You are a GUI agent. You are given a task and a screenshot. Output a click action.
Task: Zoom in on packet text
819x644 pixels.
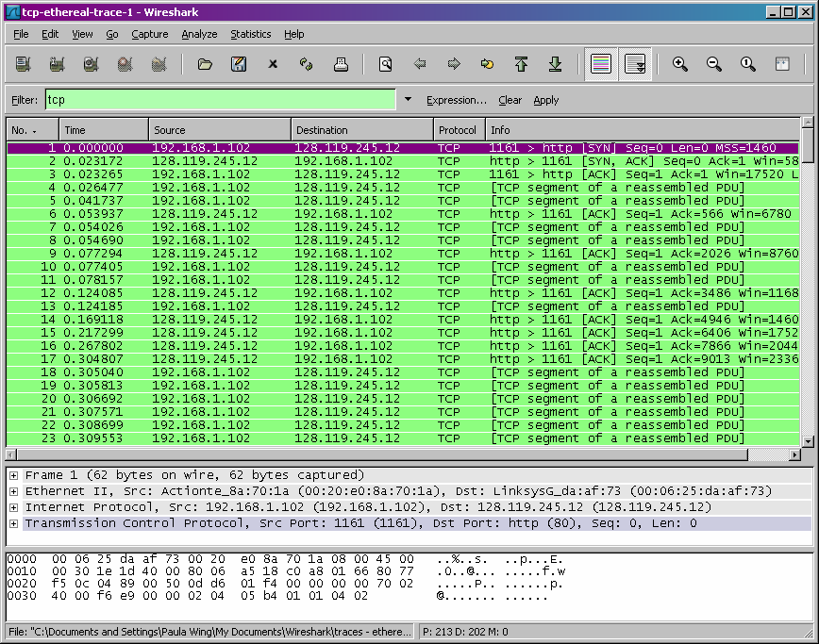(680, 64)
